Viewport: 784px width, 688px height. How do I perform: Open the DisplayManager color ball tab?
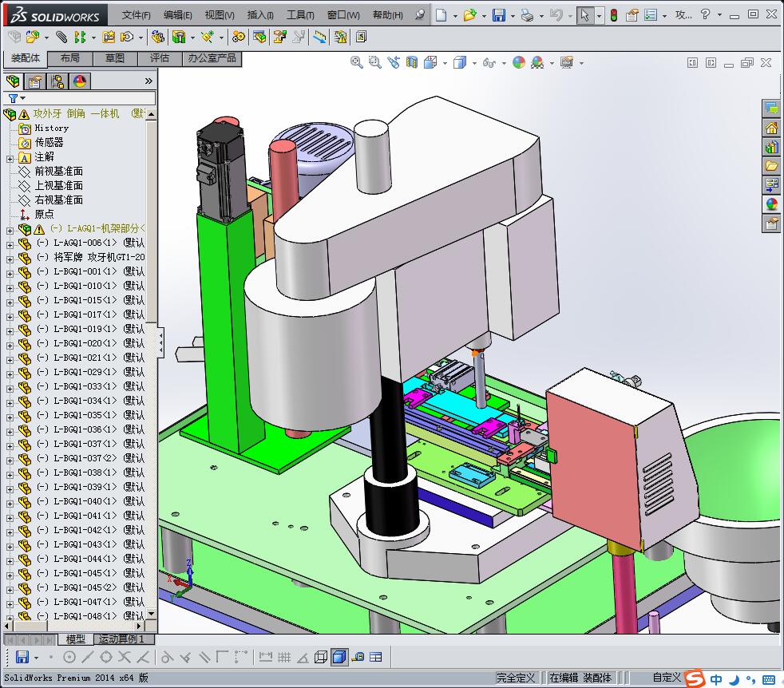(x=79, y=81)
